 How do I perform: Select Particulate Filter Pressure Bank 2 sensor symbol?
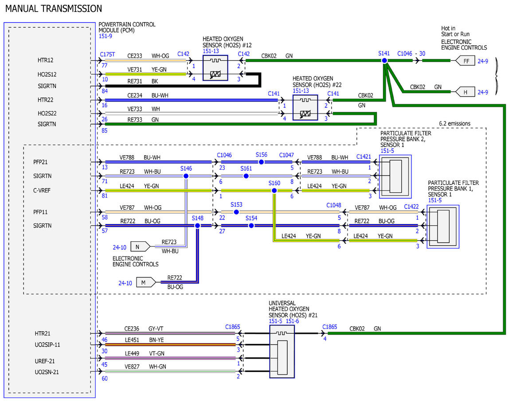coord(395,176)
